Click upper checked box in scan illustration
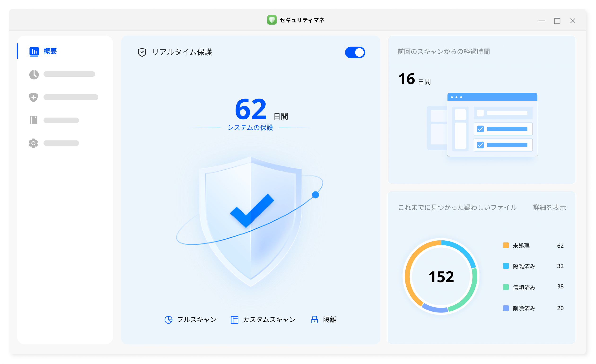The width and height of the screenshot is (596, 364). pos(480,129)
